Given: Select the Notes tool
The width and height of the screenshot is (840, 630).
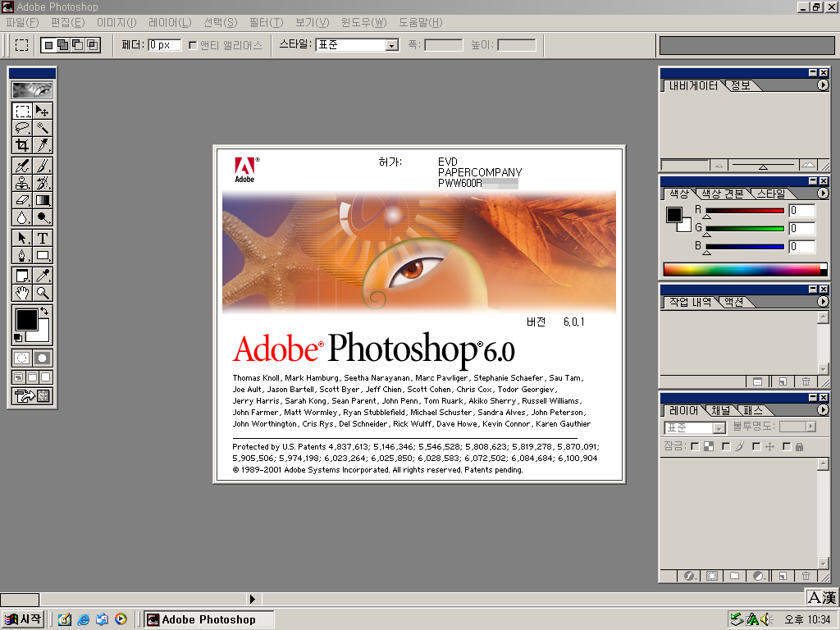Looking at the screenshot, I should pos(22,276).
